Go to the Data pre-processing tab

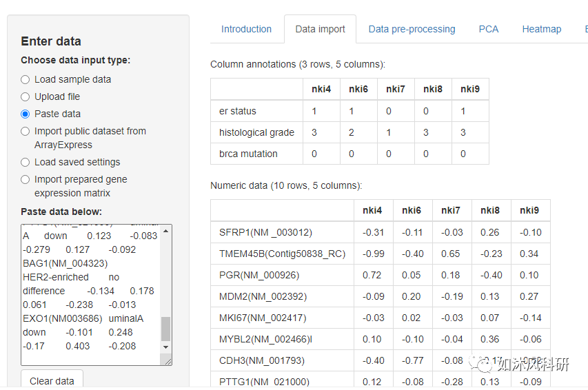tap(412, 29)
